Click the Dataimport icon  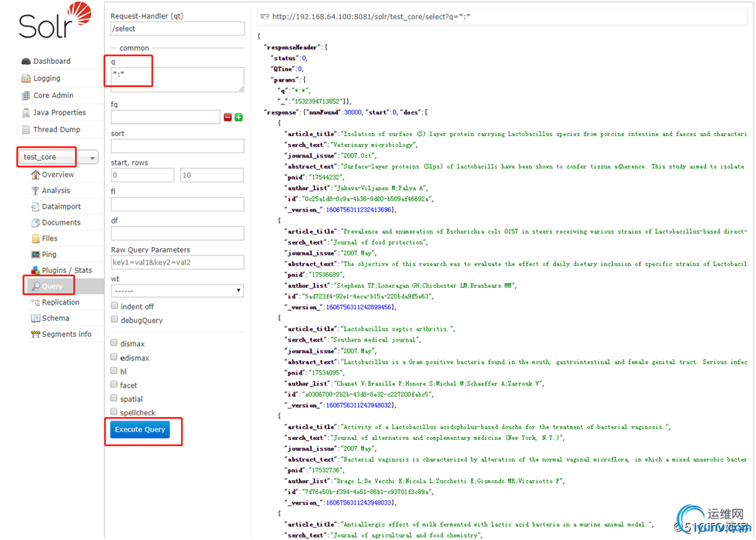[x=35, y=207]
